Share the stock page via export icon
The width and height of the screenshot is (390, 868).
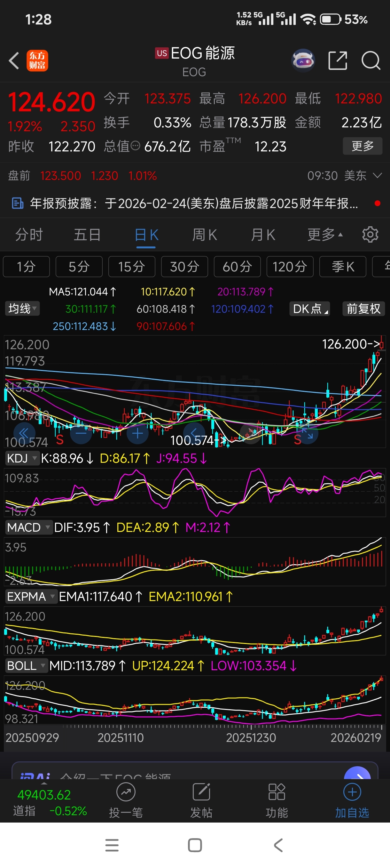coord(338,61)
